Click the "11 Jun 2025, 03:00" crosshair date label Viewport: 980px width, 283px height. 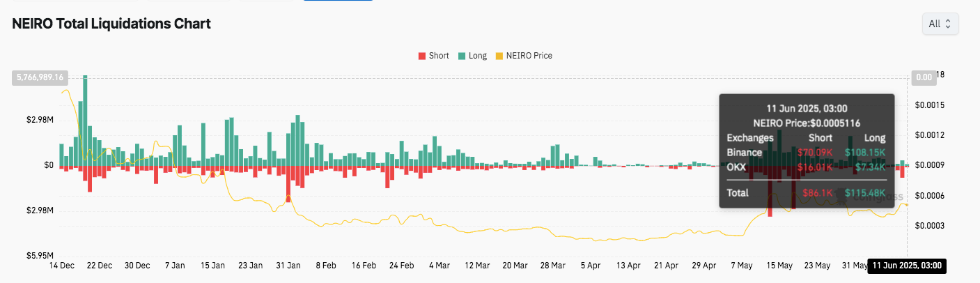point(908,266)
